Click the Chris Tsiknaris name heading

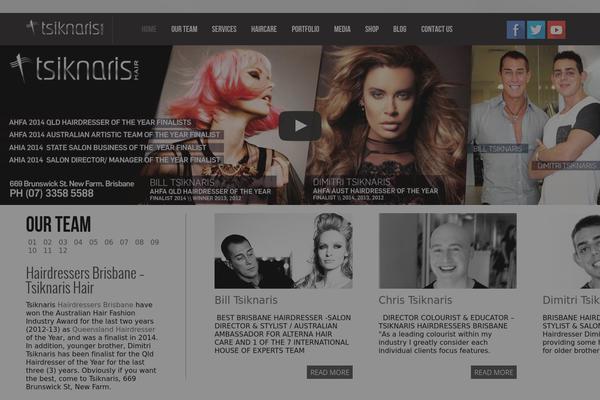coord(415,300)
